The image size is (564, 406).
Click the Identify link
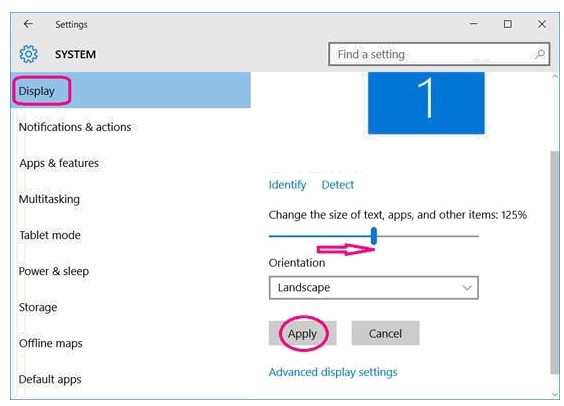tap(287, 184)
